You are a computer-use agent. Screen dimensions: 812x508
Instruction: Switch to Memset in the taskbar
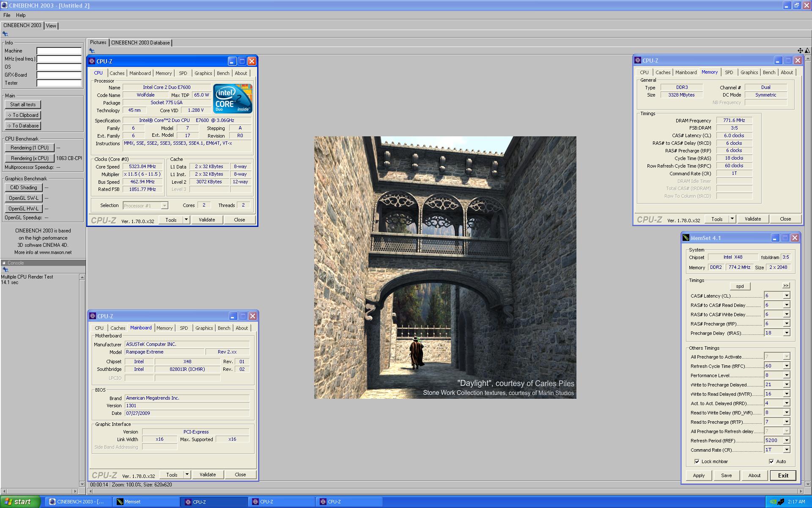tap(146, 502)
